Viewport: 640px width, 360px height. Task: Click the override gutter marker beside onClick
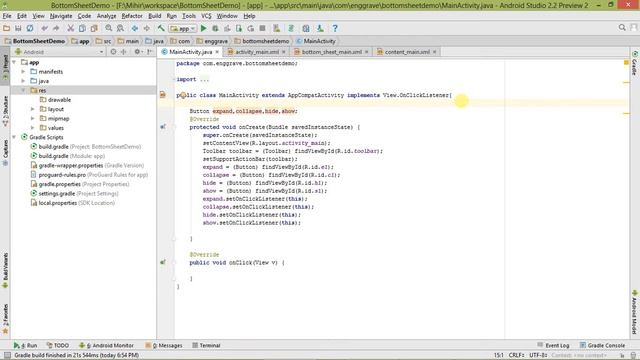click(163, 262)
